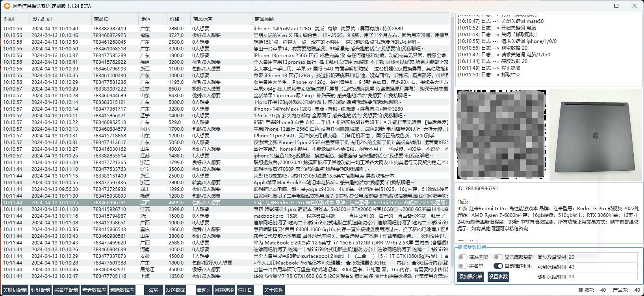Apply settings with 设置参数 button

click(498, 277)
